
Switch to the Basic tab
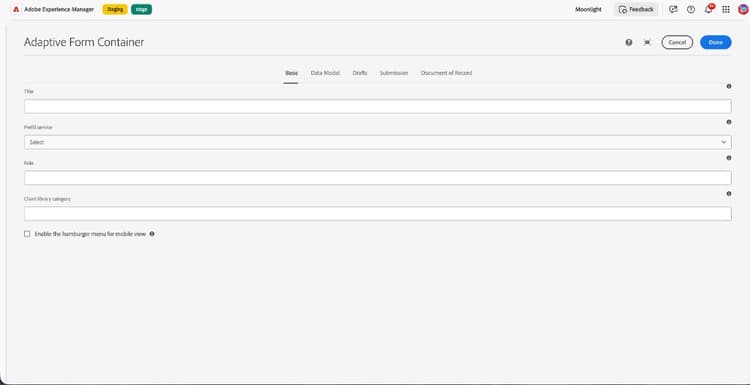point(291,73)
